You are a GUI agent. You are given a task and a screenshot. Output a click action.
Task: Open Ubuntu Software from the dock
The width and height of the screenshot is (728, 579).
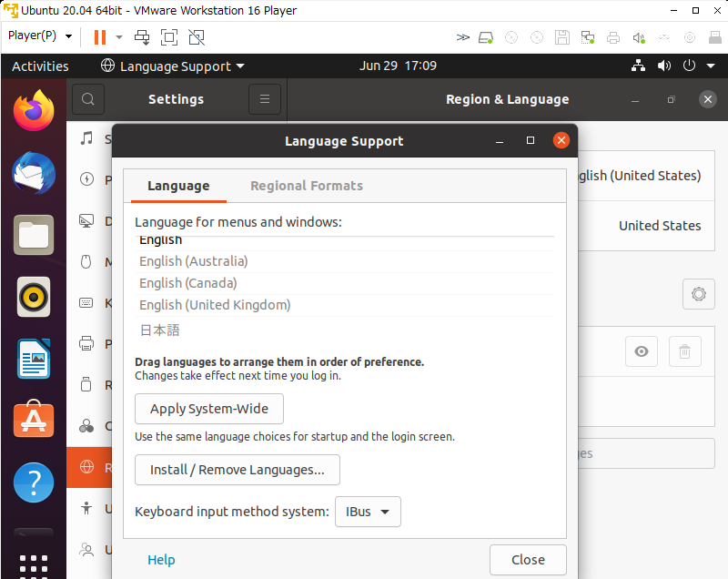[x=34, y=420]
